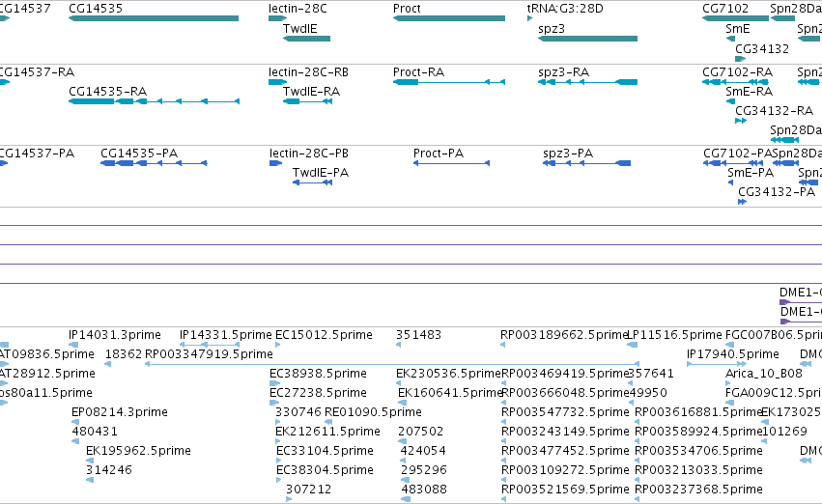Screen dimensions: 822x504
Task: Click the tRNA:G3:28D gene label
Action: (x=565, y=9)
